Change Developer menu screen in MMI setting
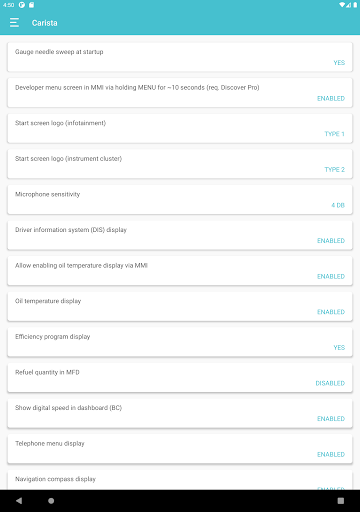360x512 pixels. pyautogui.click(x=180, y=93)
